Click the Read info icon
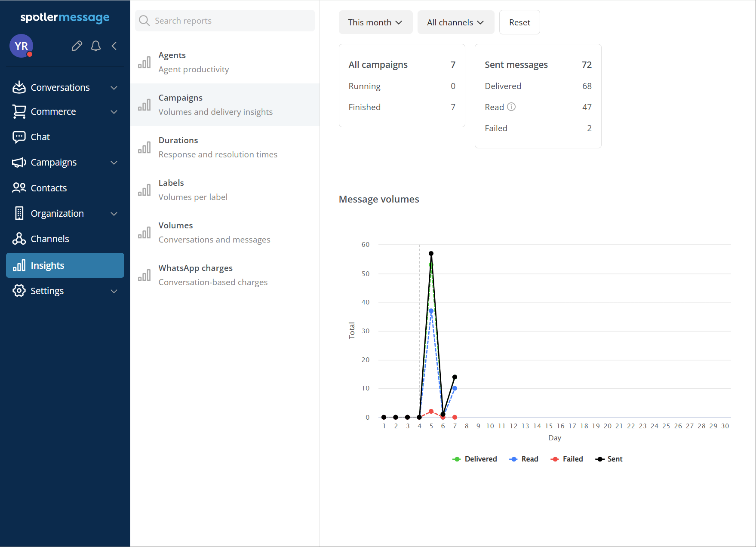The image size is (756, 547). tap(511, 107)
